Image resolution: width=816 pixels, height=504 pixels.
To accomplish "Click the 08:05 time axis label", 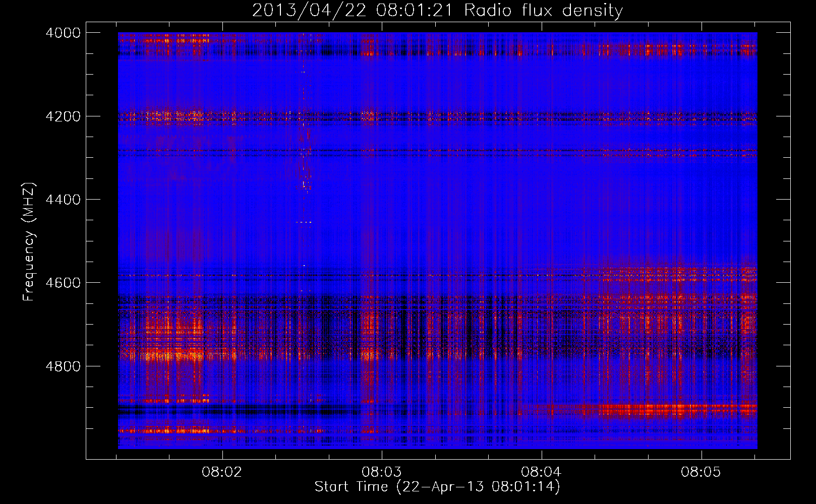I will 701,472.
